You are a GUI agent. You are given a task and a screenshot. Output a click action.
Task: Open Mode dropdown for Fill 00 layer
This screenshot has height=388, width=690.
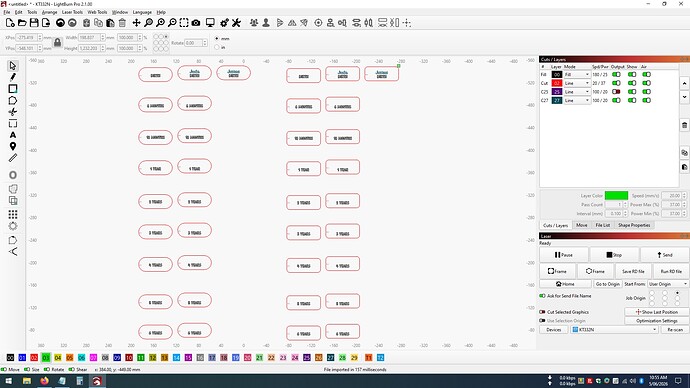tap(577, 75)
